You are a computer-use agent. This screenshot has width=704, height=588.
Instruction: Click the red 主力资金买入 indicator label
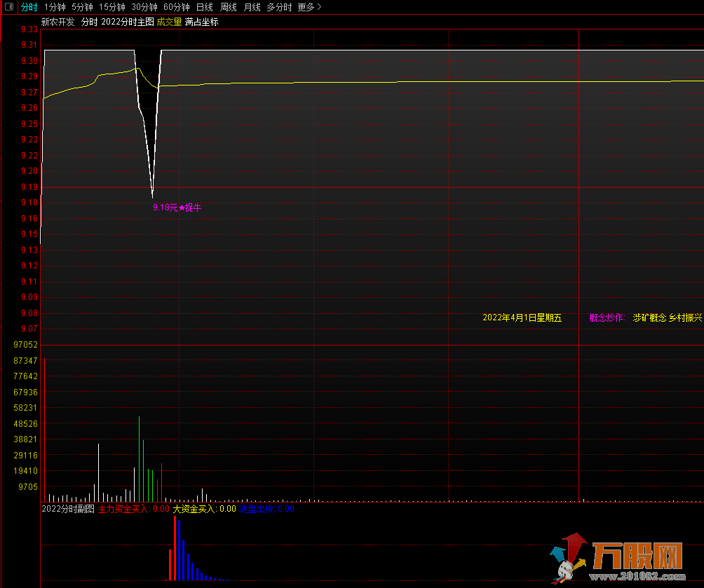[123, 509]
